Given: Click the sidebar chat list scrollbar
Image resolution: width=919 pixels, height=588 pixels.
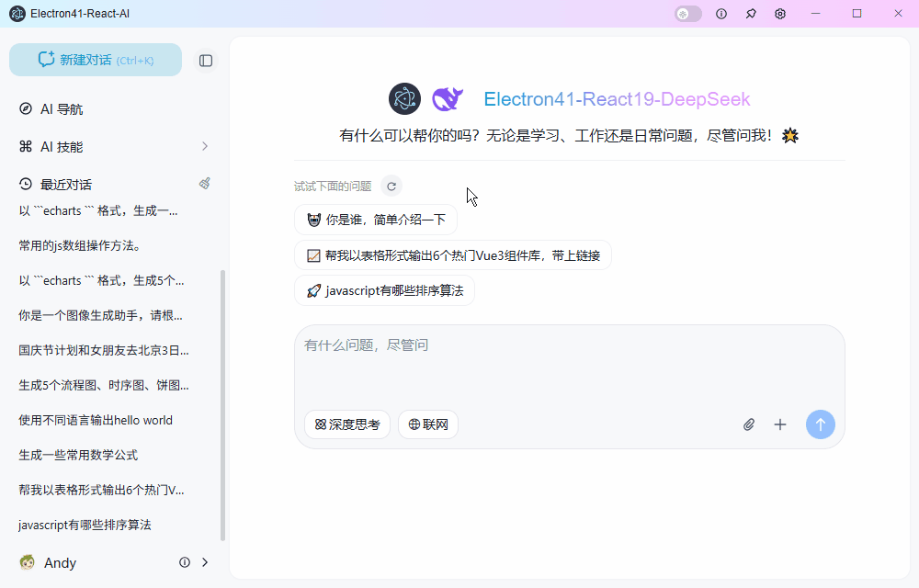Looking at the screenshot, I should point(222,405).
